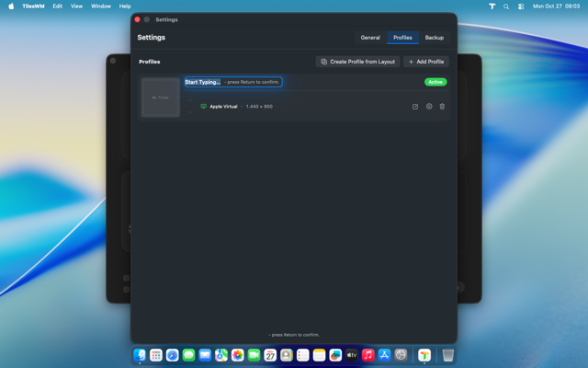Click the profile name text field
588x368 pixels.
click(233, 82)
